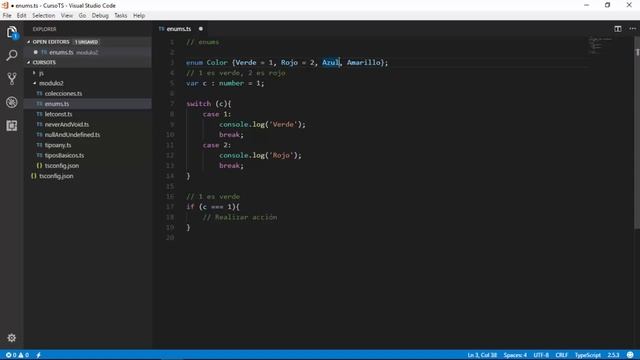Click the unsaved dot on enums.ts tab
The height and width of the screenshot is (360, 640).
[200, 29]
